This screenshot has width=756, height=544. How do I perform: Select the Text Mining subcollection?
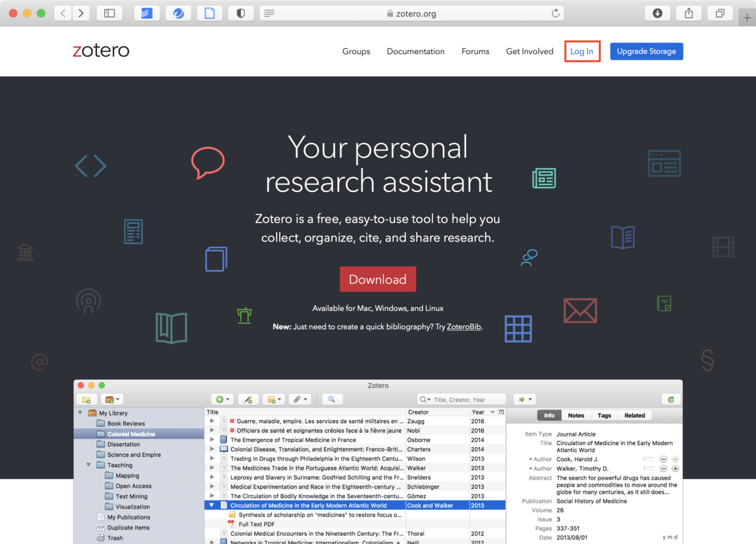click(130, 496)
